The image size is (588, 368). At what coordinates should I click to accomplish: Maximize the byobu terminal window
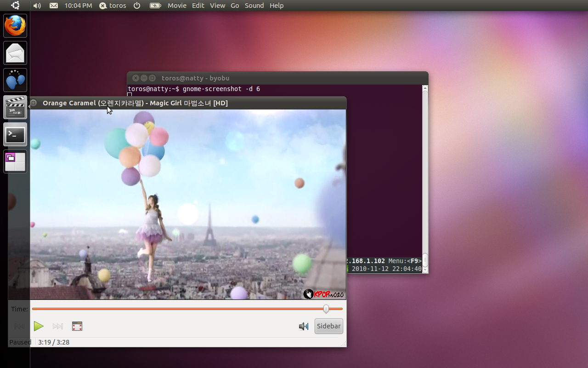click(153, 78)
